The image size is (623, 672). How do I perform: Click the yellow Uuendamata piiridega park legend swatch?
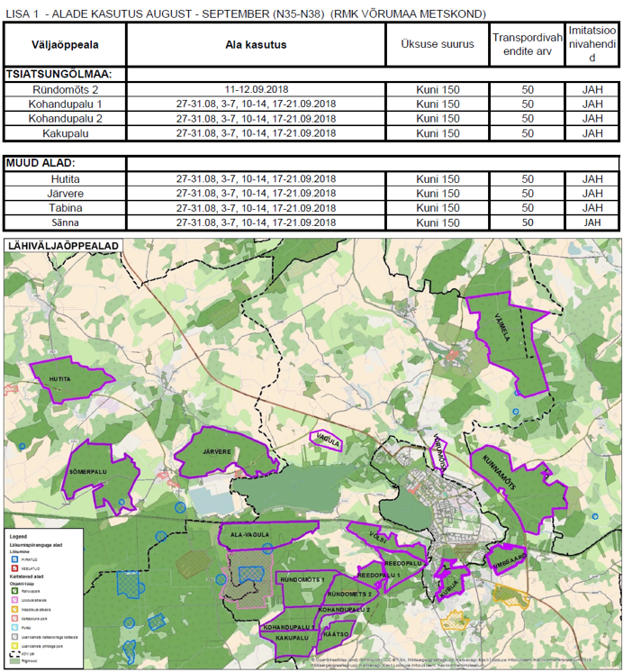[x=14, y=646]
